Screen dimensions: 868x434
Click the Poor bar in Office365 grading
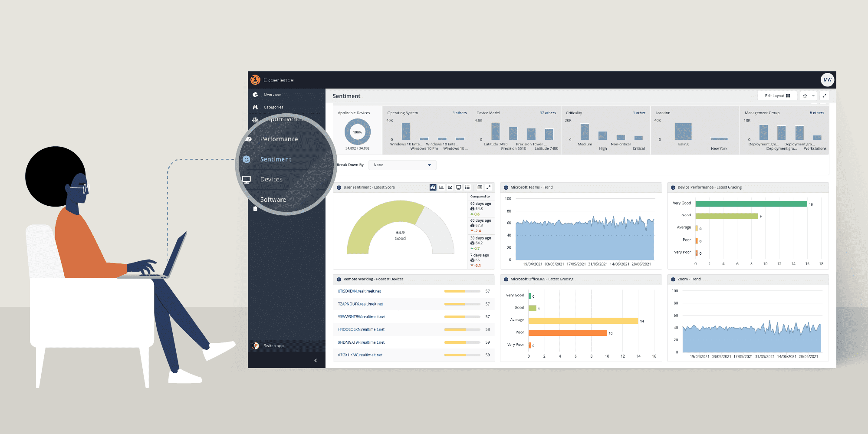(568, 333)
